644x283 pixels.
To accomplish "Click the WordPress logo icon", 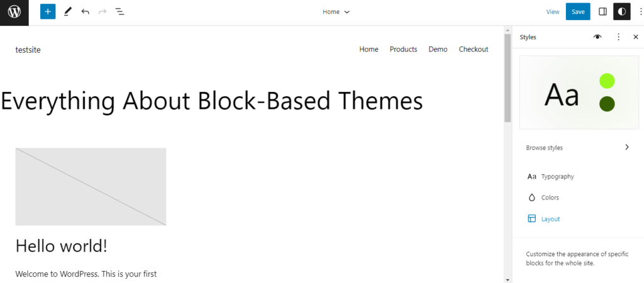I will click(x=14, y=12).
